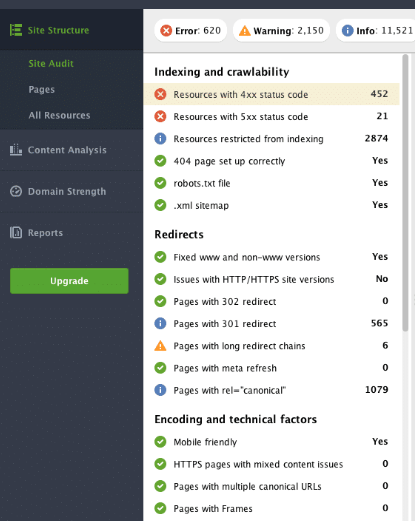
Task: Filter by Info: 11,521 badge
Action: pos(376,31)
